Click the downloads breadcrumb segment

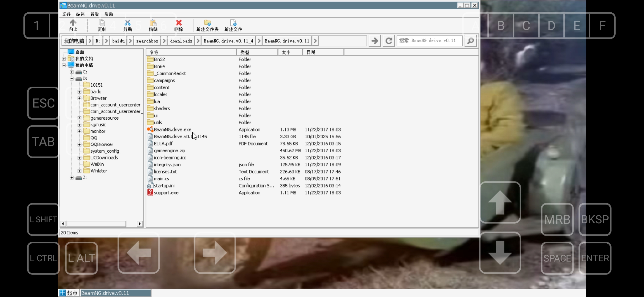181,41
